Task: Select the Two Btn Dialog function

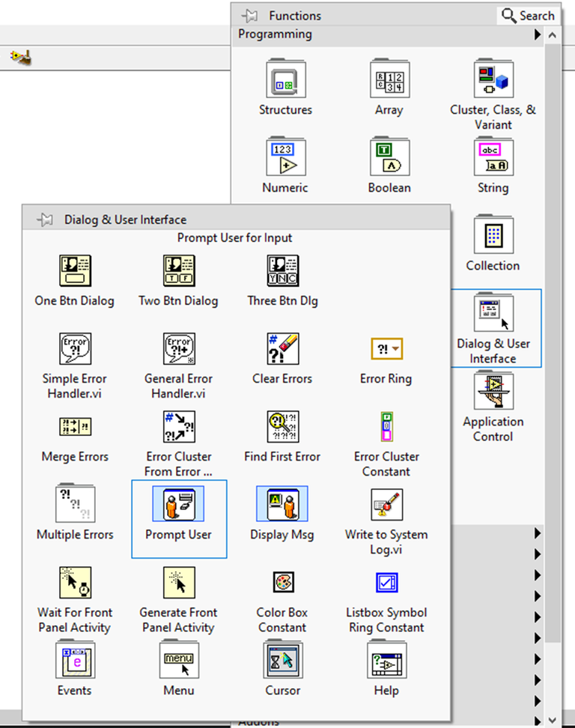Action: tap(179, 270)
